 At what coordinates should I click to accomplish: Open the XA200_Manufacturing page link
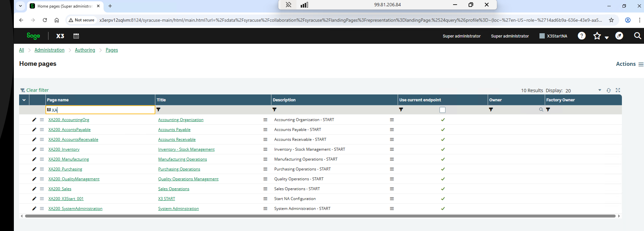pos(69,159)
